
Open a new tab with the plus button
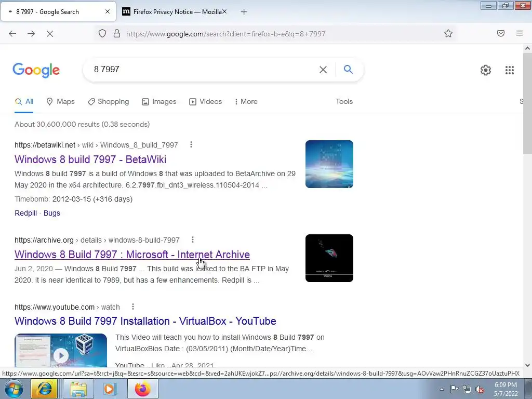[x=244, y=12]
